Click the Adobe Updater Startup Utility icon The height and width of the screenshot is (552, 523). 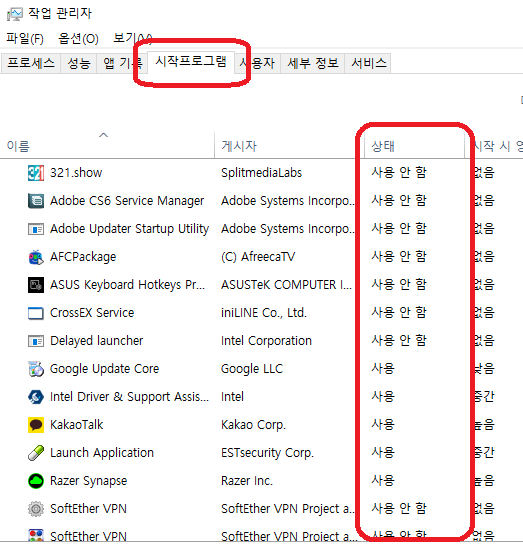coord(36,229)
